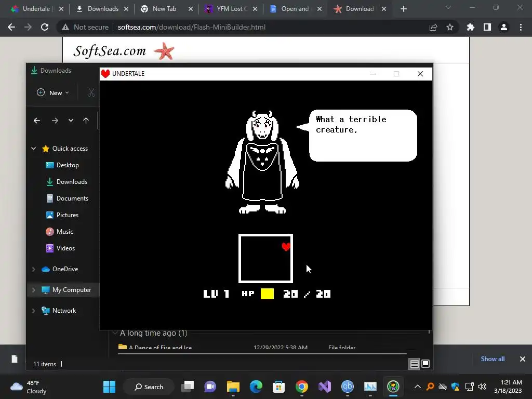
Task: Go back in the Chrome browser
Action: pyautogui.click(x=11, y=27)
